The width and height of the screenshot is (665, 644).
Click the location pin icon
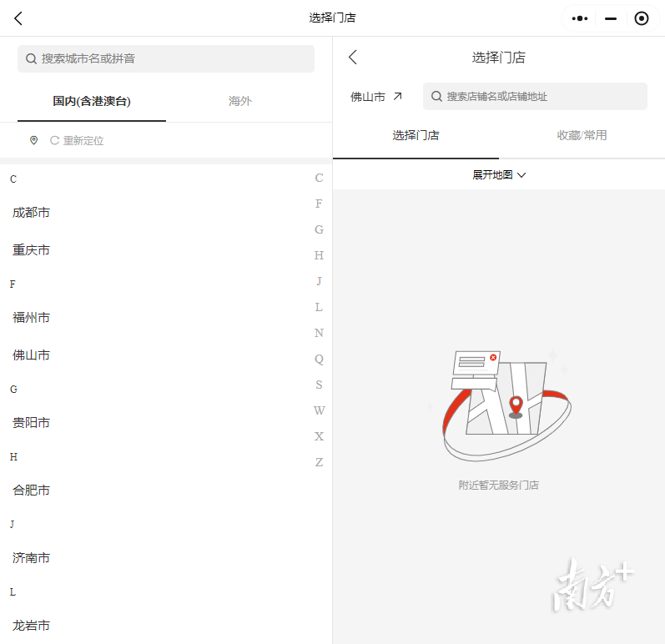click(33, 140)
